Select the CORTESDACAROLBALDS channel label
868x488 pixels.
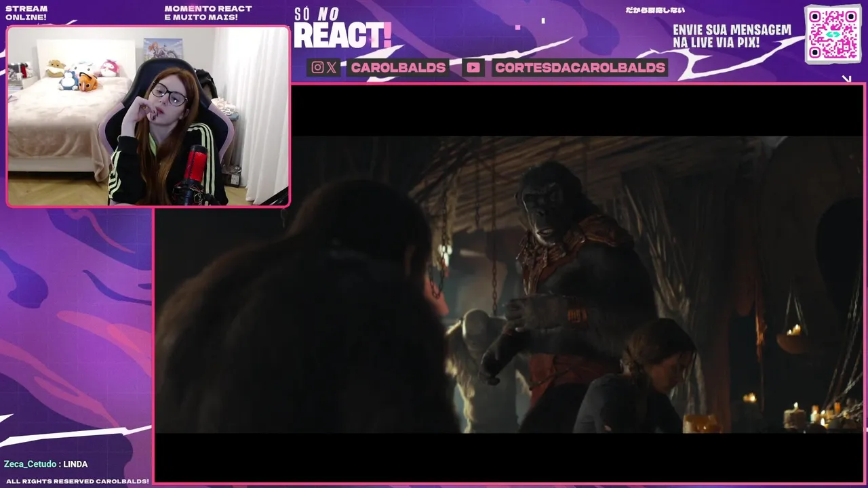pyautogui.click(x=580, y=67)
